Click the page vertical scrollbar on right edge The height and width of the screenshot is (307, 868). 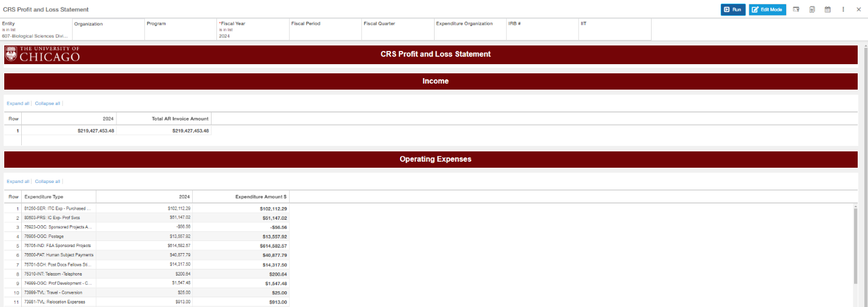[x=866, y=176]
